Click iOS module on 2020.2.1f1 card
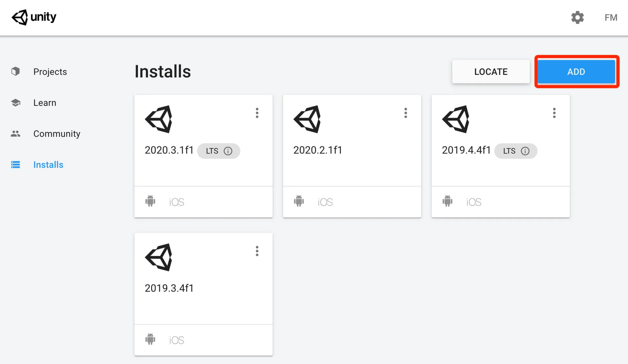 coord(325,202)
